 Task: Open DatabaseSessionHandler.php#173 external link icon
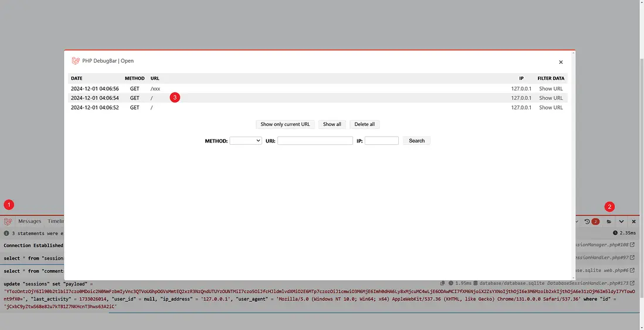tap(632, 283)
